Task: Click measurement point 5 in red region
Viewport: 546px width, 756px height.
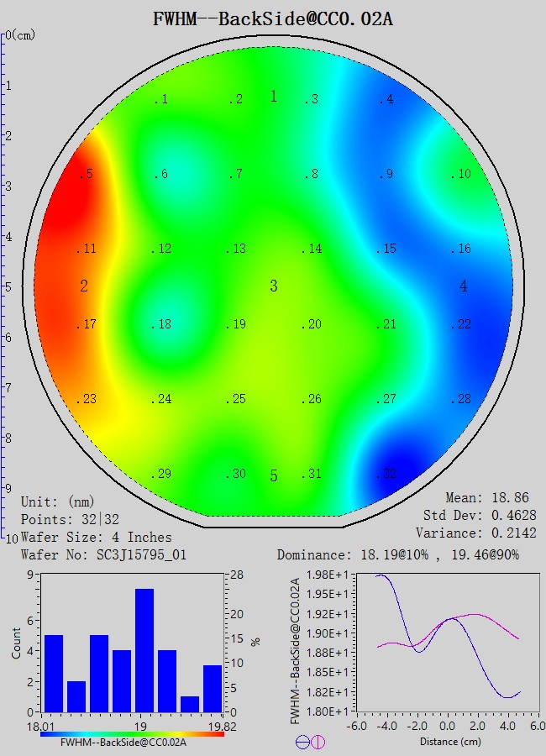Action: pos(86,175)
